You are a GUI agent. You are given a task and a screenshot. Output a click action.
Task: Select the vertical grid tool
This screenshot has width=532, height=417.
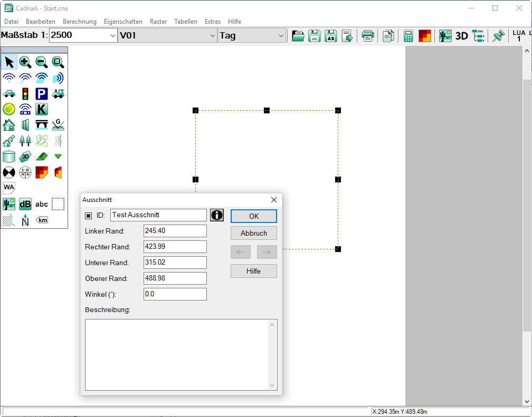58,172
